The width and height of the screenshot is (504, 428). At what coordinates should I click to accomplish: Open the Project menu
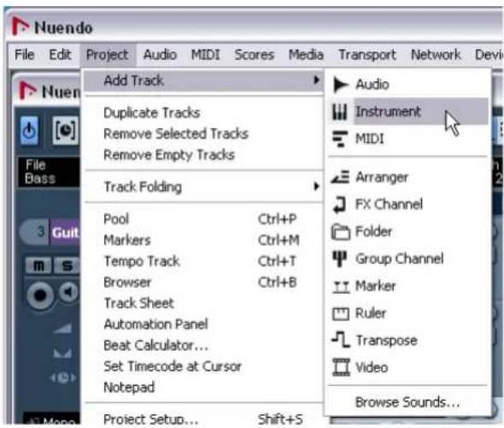108,55
